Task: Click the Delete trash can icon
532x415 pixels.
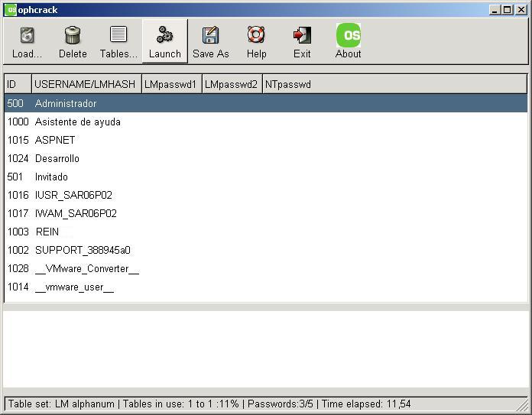Action: [x=73, y=35]
